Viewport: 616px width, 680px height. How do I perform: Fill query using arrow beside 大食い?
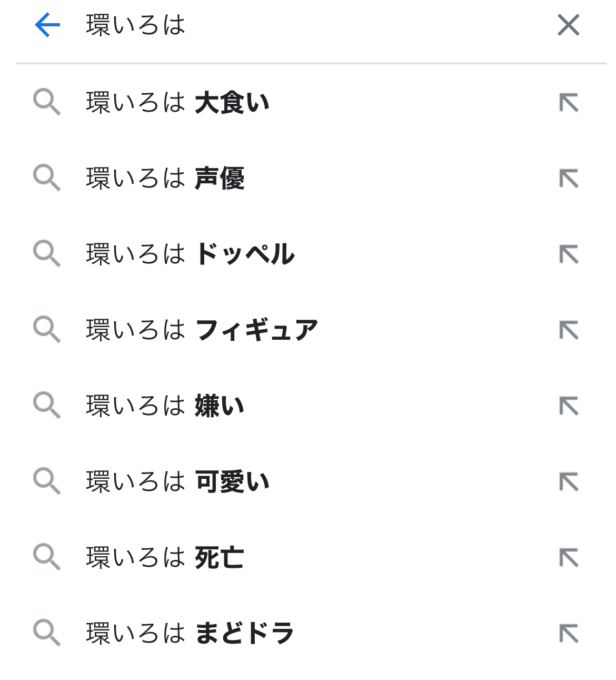[569, 103]
